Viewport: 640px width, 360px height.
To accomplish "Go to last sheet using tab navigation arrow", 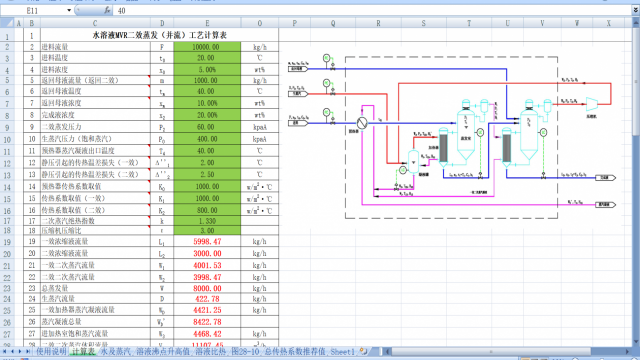I will tap(27, 351).
